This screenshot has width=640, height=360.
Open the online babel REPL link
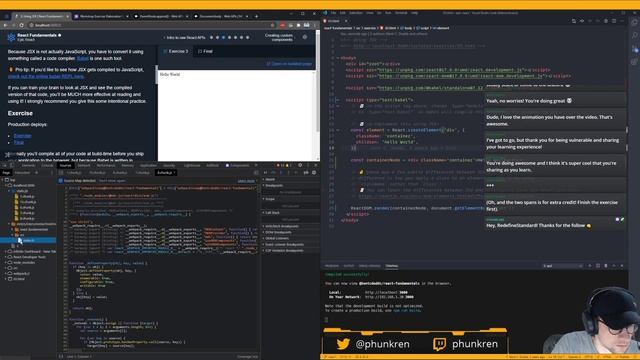(x=46, y=76)
